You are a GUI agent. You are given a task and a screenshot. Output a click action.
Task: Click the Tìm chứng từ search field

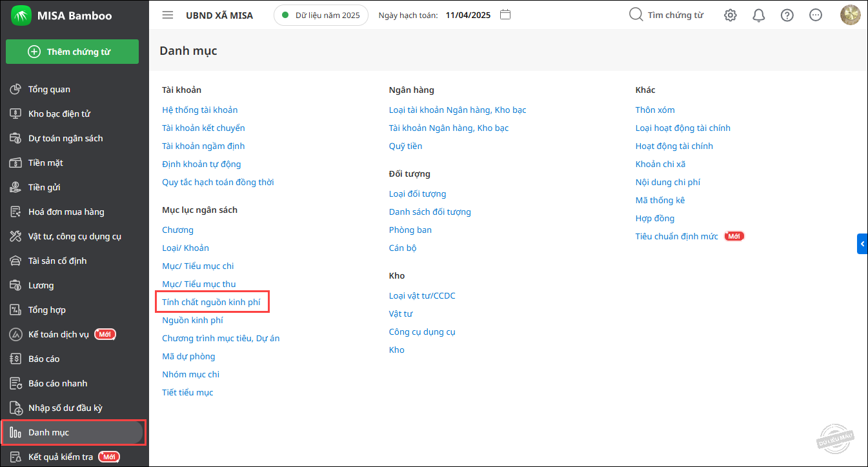pyautogui.click(x=676, y=15)
